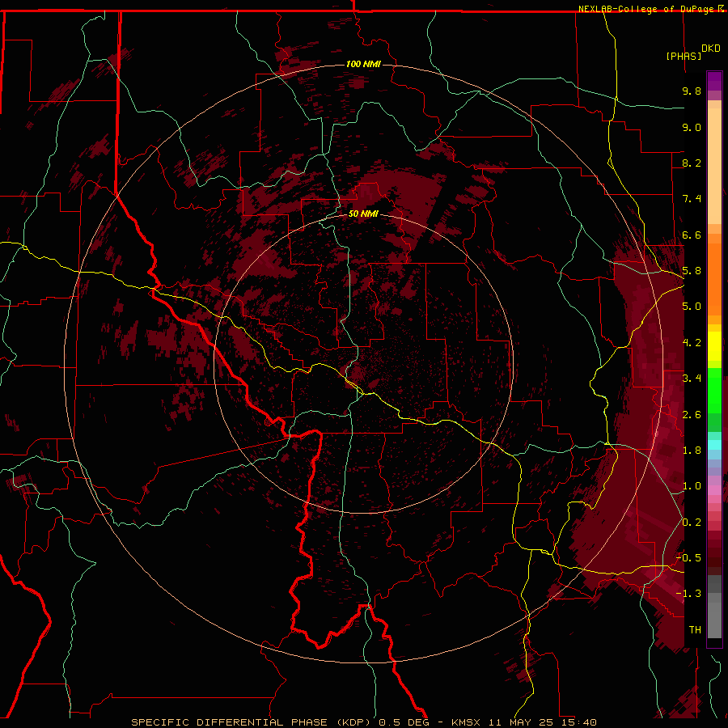Screen dimensions: 728x728
Task: Click the 4.2 legend value
Action: click(x=692, y=343)
